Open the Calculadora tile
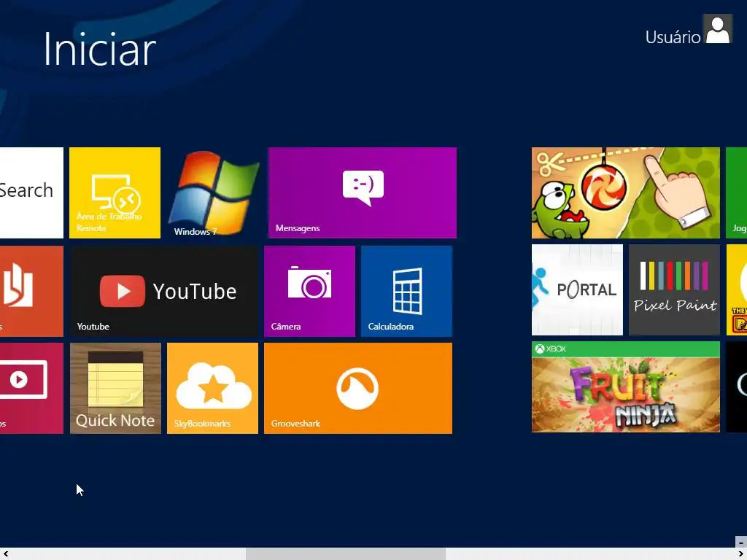The height and width of the screenshot is (560, 747). pos(407,292)
